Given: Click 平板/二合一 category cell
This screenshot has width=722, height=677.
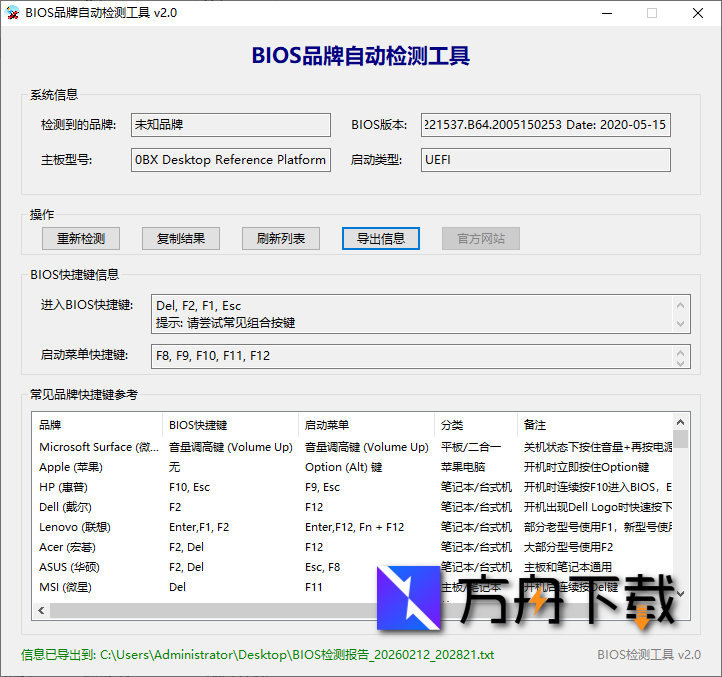Looking at the screenshot, I should [x=471, y=447].
